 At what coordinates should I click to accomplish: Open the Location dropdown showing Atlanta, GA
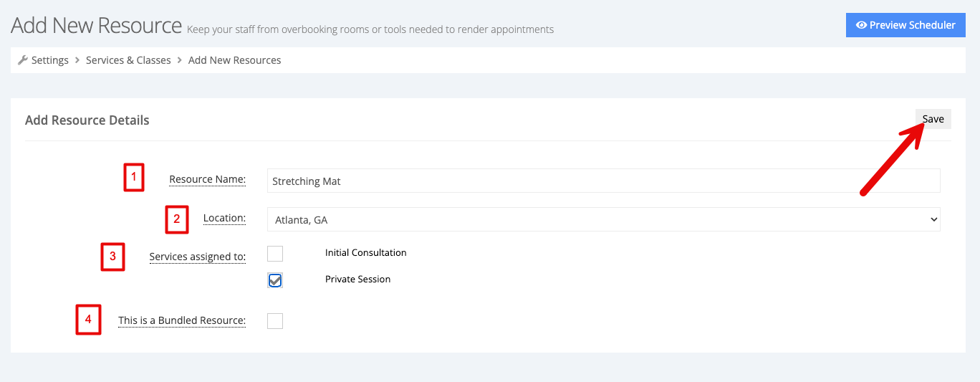pos(603,219)
